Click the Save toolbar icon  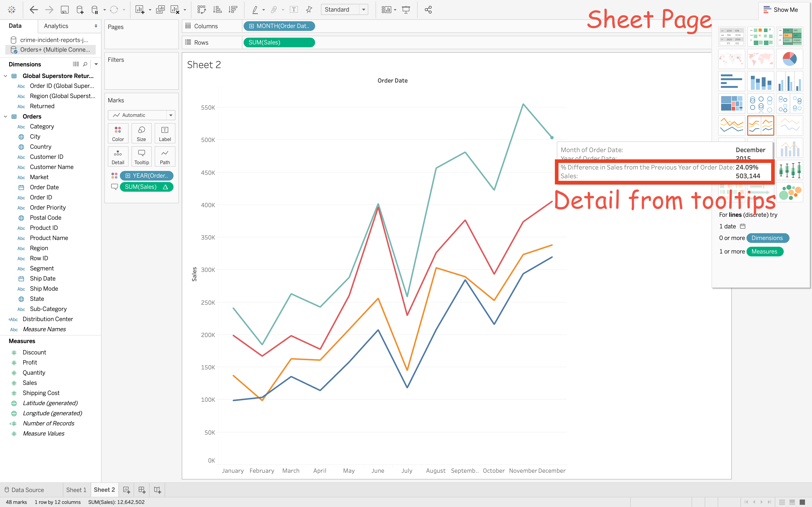65,10
